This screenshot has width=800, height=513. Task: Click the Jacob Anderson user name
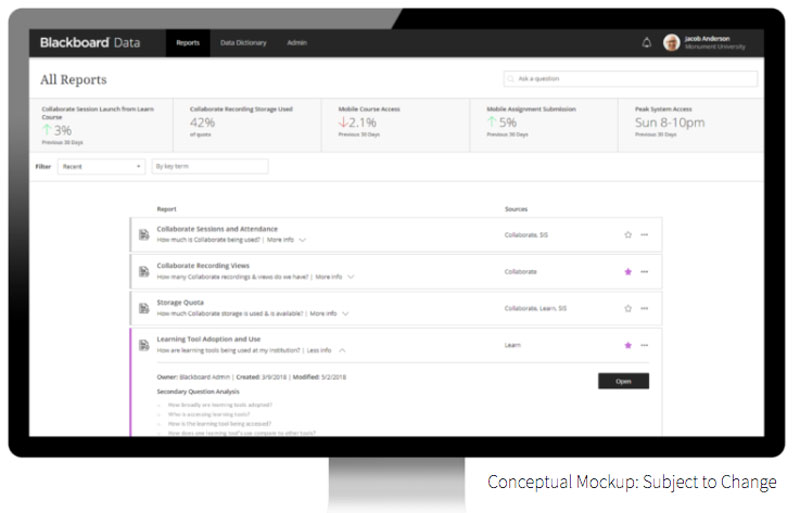(x=707, y=39)
